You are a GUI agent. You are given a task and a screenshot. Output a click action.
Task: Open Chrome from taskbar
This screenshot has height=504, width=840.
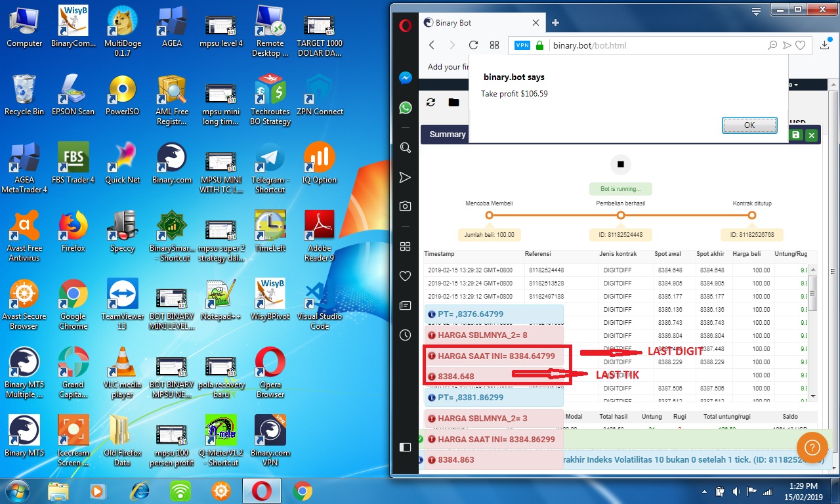point(303,491)
